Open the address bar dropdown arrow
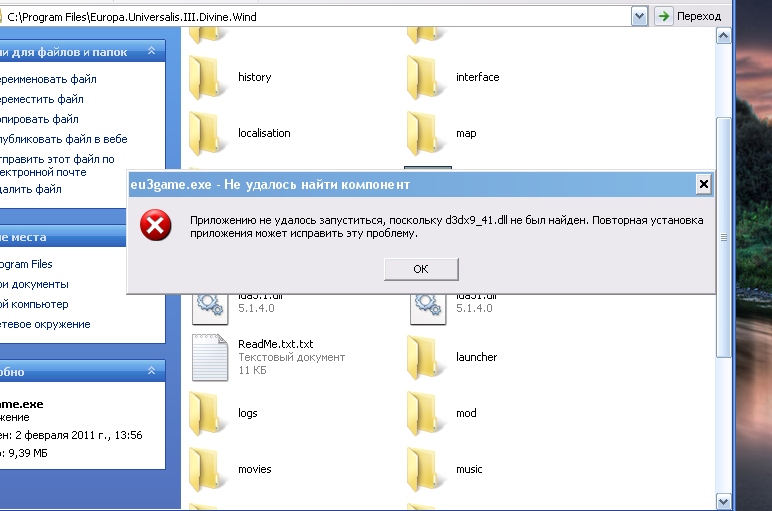Image resolution: width=772 pixels, height=511 pixels. coord(639,16)
